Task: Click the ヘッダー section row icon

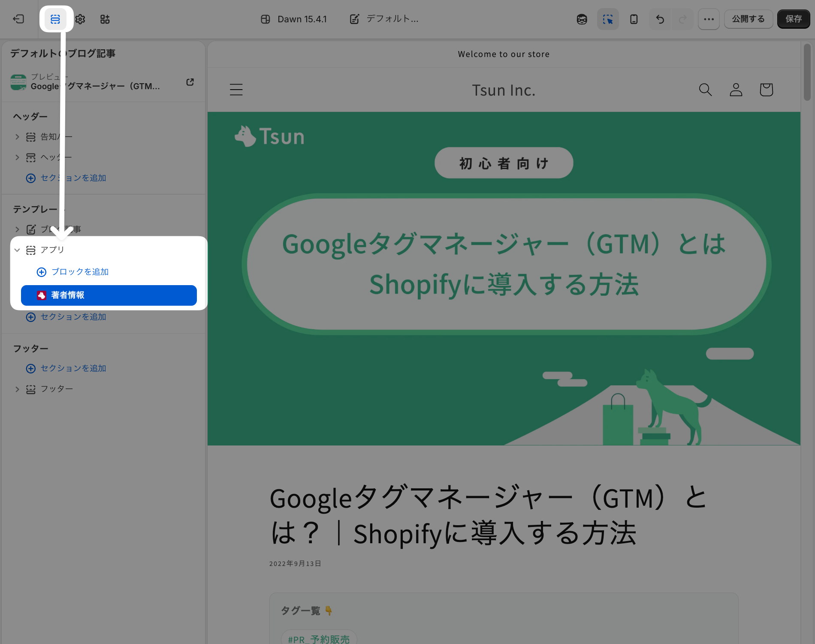Action: [x=31, y=157]
